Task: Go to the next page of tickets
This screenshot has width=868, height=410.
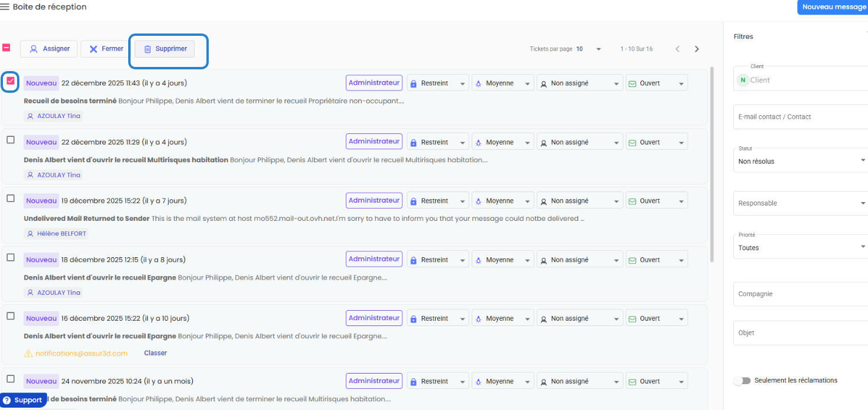Action: (x=697, y=49)
